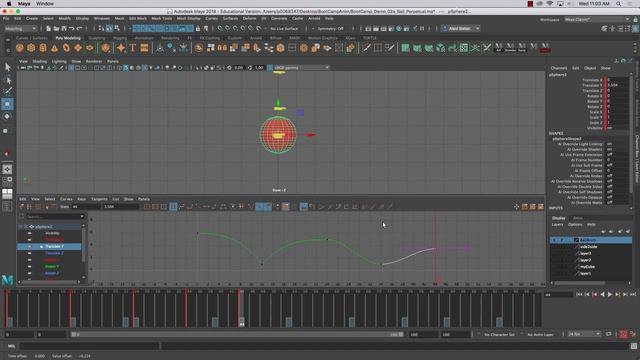The height and width of the screenshot is (360, 640).
Task: Click the Multi-Cut tool shelf icon
Action: 366,48
